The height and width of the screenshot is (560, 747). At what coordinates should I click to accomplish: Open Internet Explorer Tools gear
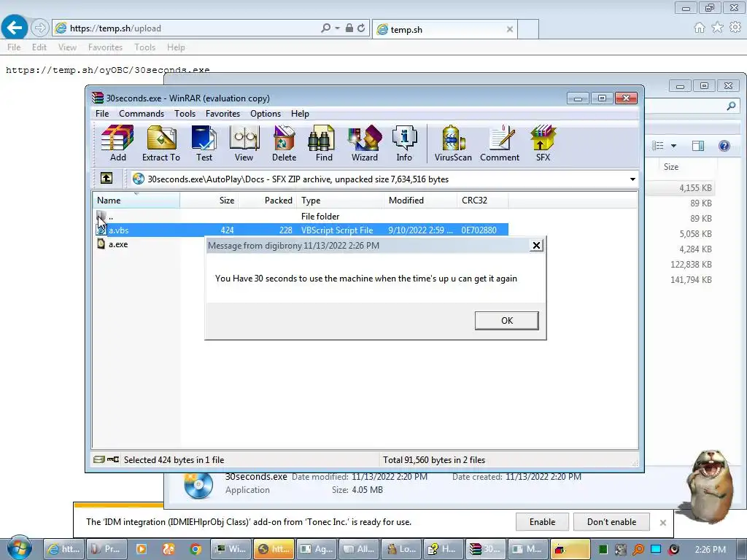pos(735,28)
